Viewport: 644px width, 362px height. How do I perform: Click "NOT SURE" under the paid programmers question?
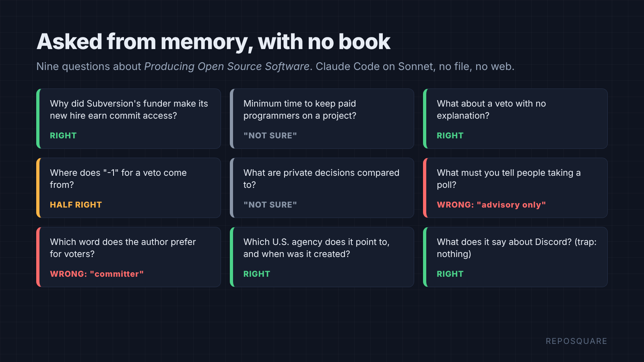(x=270, y=136)
